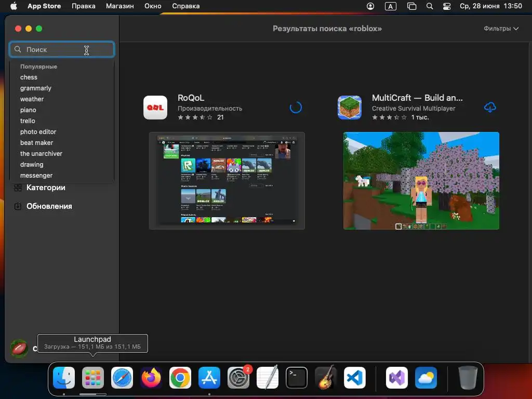Launch Firefox from the Dock
532x399 pixels.
tap(151, 378)
